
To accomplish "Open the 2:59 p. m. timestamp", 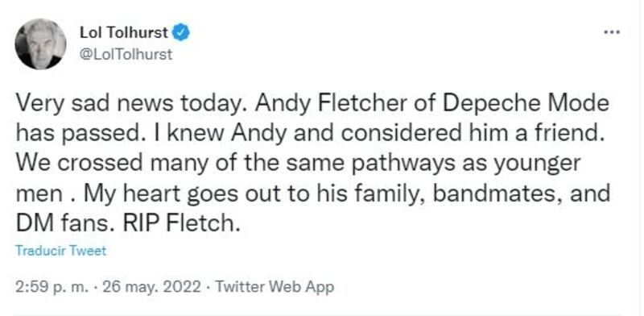I will [x=52, y=287].
